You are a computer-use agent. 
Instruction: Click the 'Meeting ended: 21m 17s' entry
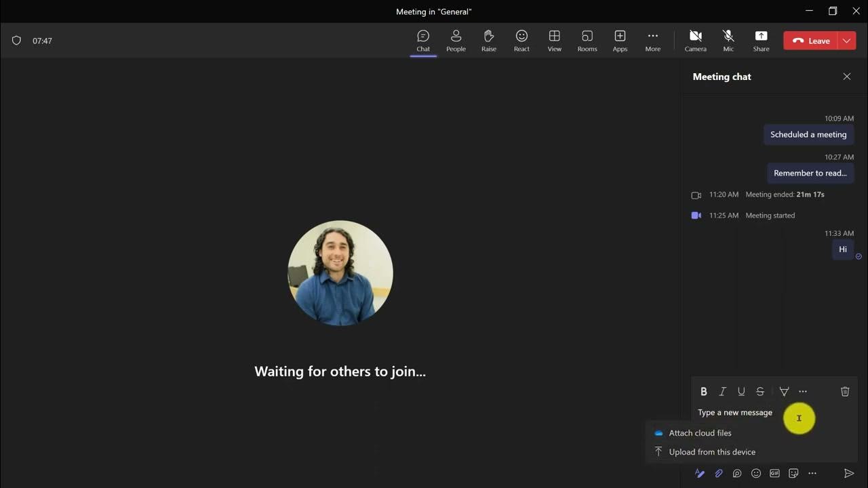(785, 195)
